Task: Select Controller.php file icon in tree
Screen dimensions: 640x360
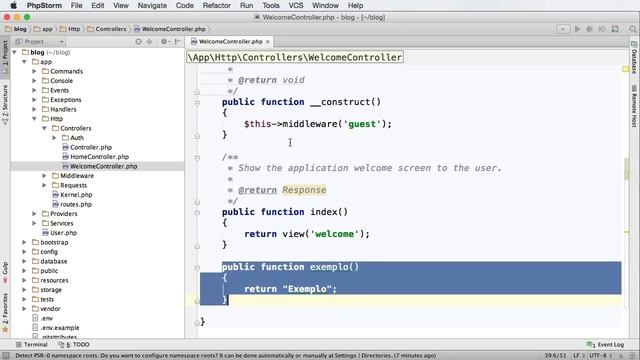Action: click(65, 147)
